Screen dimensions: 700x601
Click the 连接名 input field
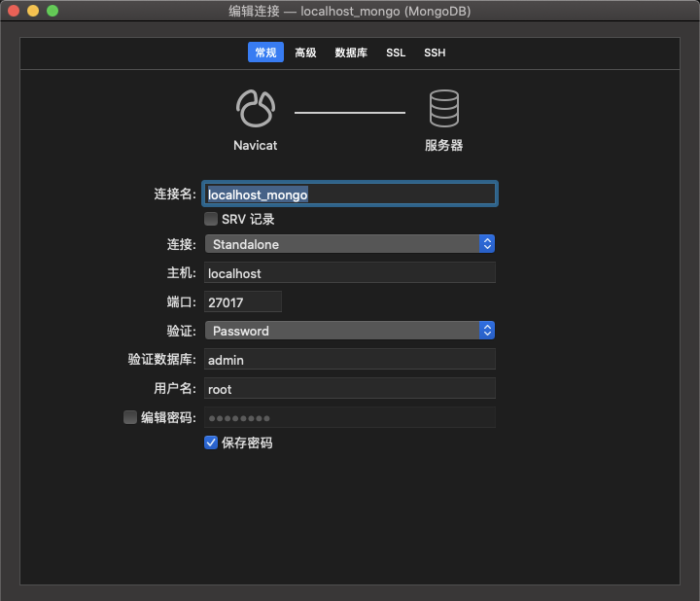[350, 194]
